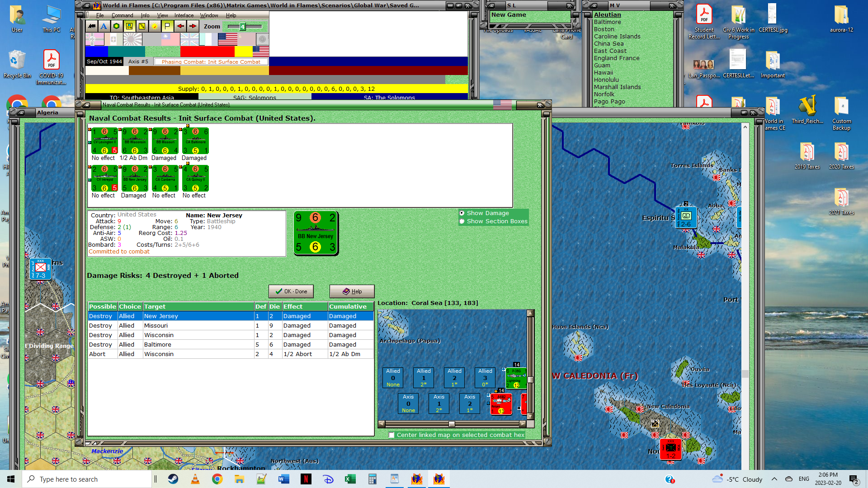Click the mini map scroll down arrow
Viewport: 868px width, 488px height.
(x=530, y=416)
